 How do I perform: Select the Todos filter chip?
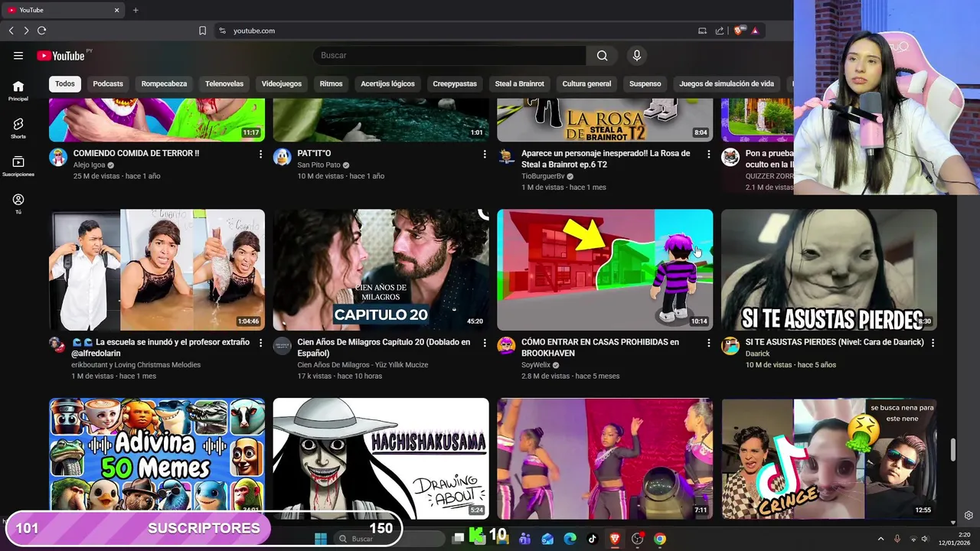(x=65, y=83)
